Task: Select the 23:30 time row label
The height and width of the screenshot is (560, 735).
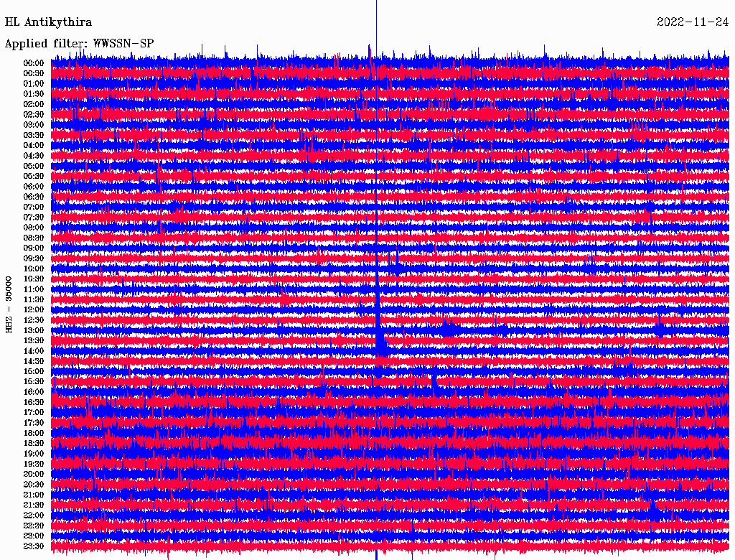Action: (33, 546)
